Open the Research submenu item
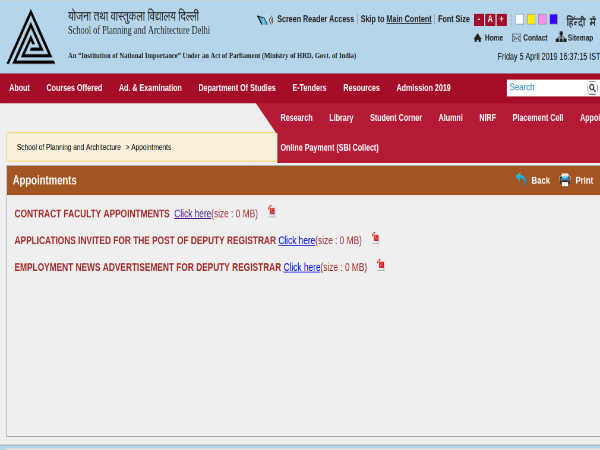Screen dimensions: 600x450 pos(296,118)
